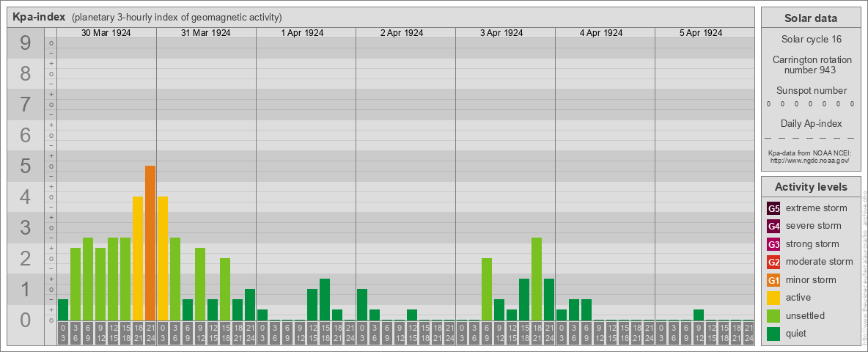Select the 12-15 time label under 2 Apr

(x=412, y=334)
